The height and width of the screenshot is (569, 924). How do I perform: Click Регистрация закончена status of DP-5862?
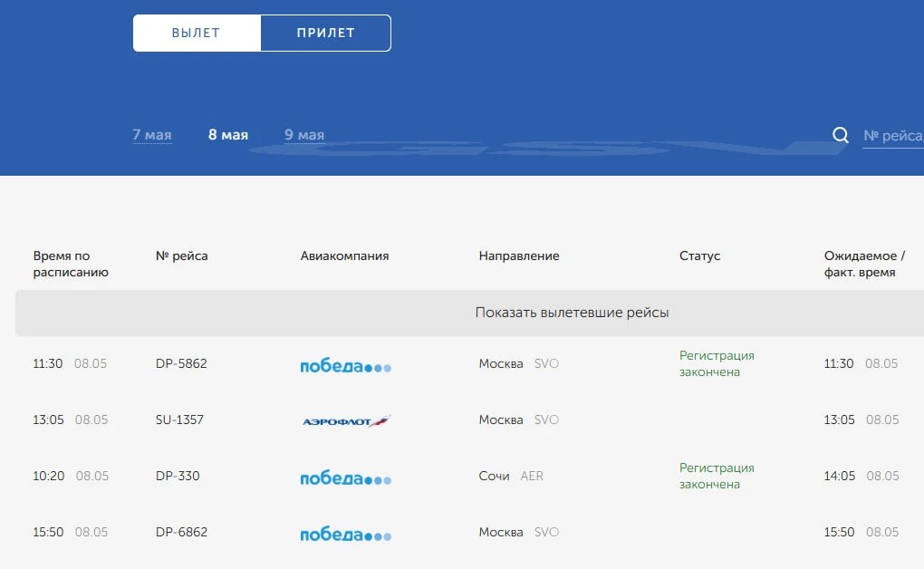717,364
